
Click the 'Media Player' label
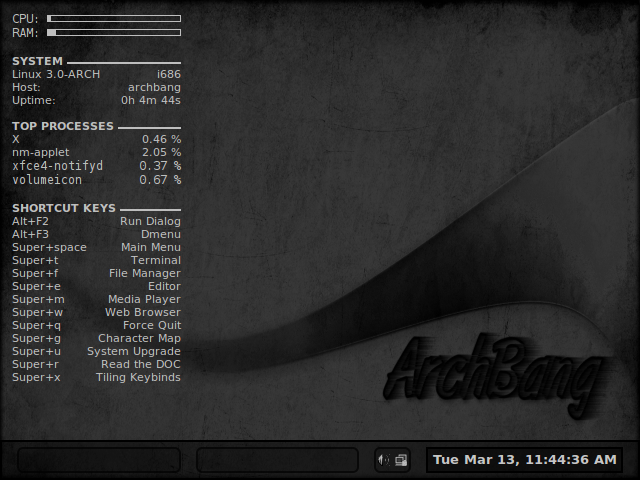(x=144, y=300)
